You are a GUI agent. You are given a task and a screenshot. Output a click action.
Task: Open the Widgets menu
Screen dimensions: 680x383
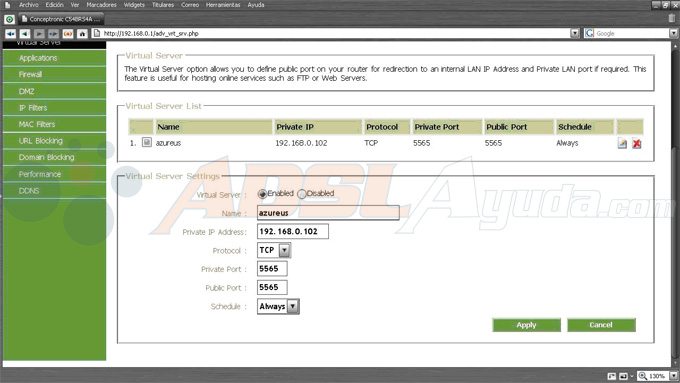click(x=134, y=5)
